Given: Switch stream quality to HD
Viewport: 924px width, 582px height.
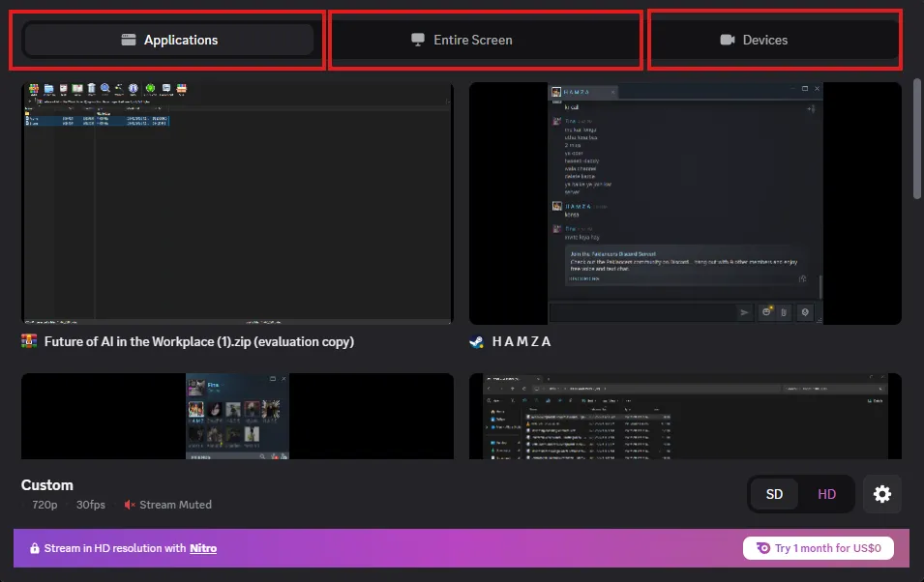Looking at the screenshot, I should (826, 494).
